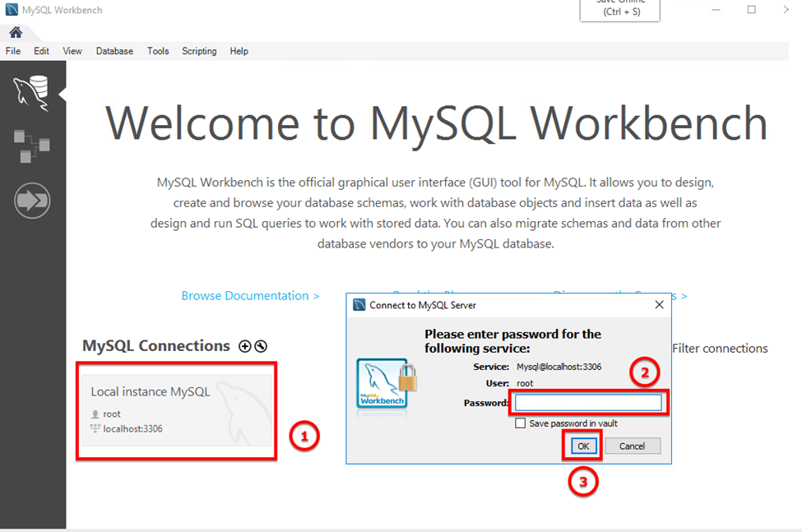Open the Tools menu
The width and height of the screenshot is (802, 532).
click(x=158, y=51)
